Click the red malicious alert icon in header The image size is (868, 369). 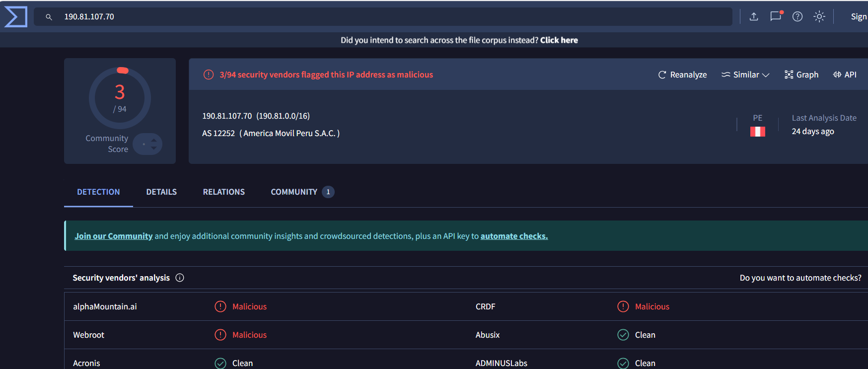(209, 74)
